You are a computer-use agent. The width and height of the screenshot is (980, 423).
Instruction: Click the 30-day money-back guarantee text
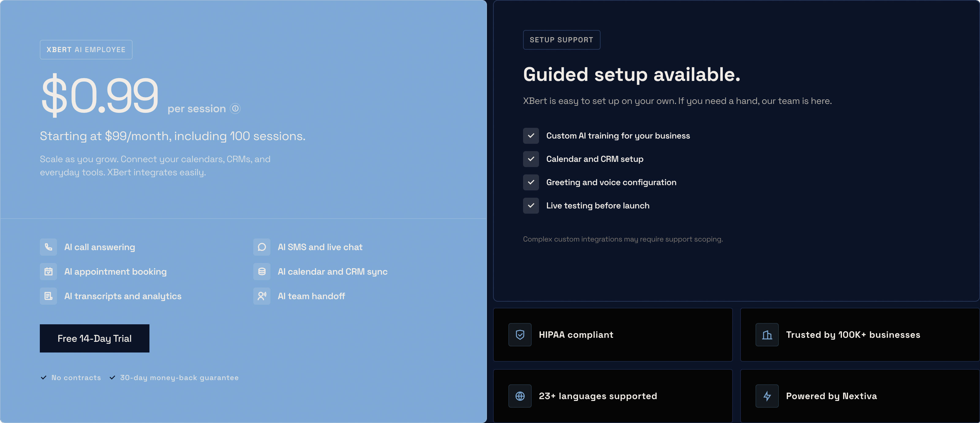tap(179, 378)
